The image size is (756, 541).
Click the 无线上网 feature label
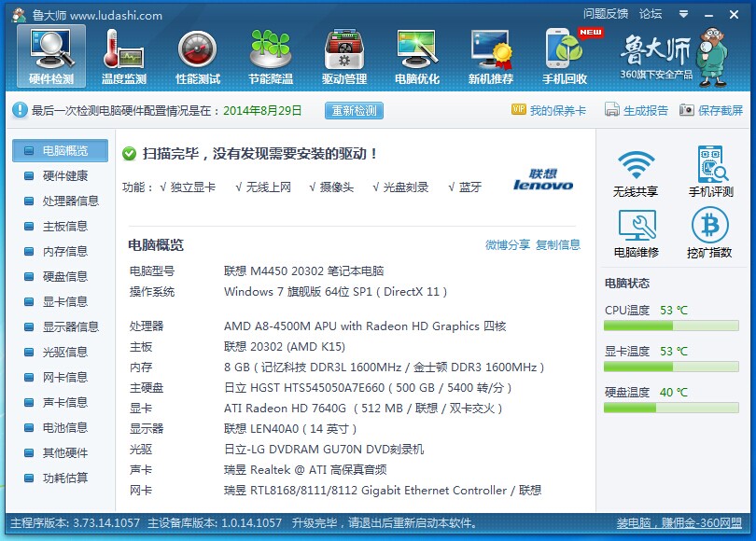[x=269, y=187]
